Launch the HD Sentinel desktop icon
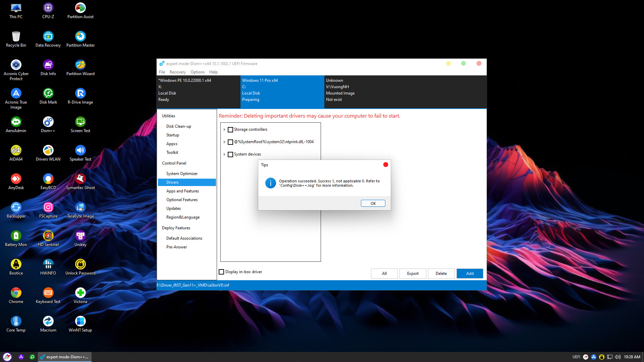The width and height of the screenshot is (644, 362). [48, 236]
